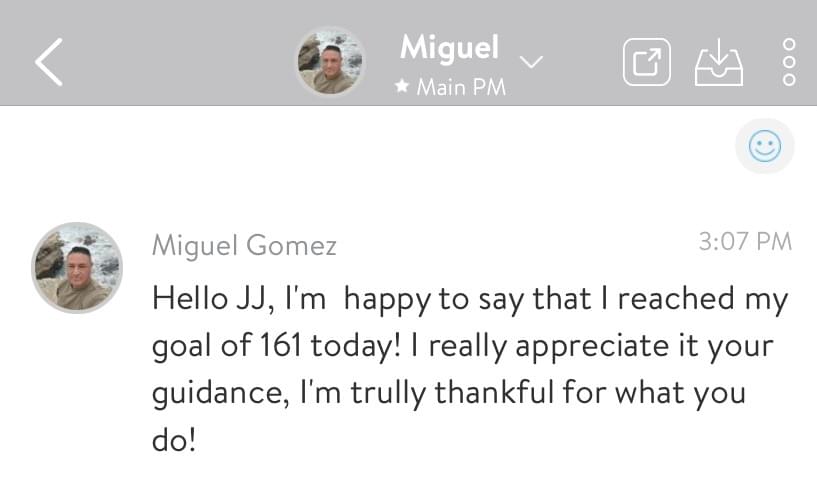View avatar beside Miguel Gomez message

[77, 267]
